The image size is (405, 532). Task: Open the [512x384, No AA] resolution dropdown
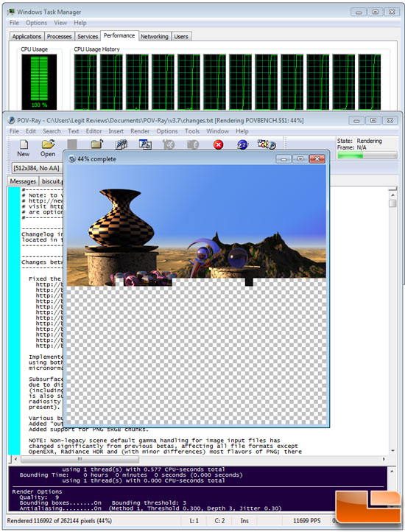[x=37, y=168]
